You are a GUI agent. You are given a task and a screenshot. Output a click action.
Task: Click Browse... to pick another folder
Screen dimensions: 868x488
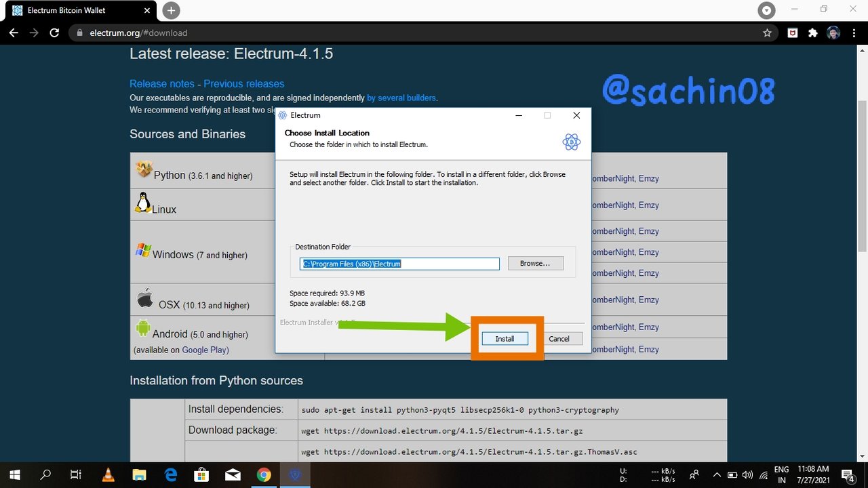tap(535, 263)
